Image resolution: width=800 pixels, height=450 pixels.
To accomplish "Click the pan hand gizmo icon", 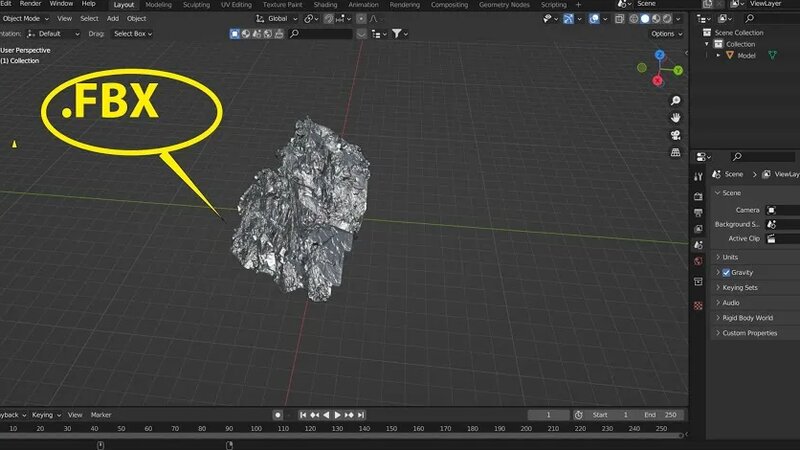I will (676, 118).
